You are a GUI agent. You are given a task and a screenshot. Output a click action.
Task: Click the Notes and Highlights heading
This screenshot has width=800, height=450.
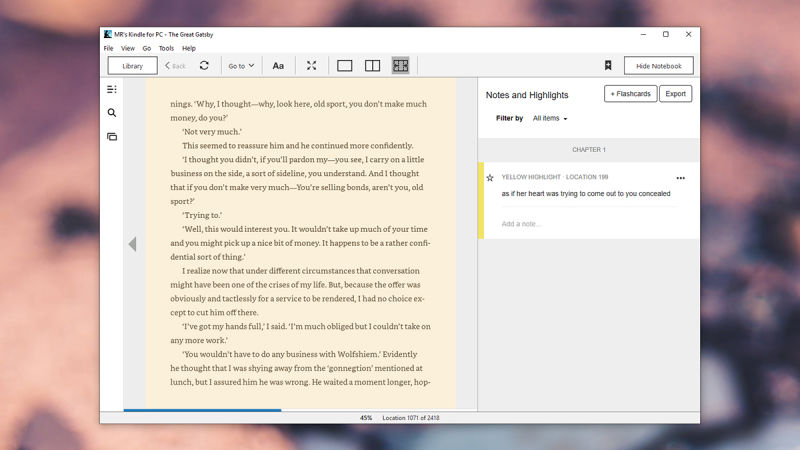click(x=527, y=95)
